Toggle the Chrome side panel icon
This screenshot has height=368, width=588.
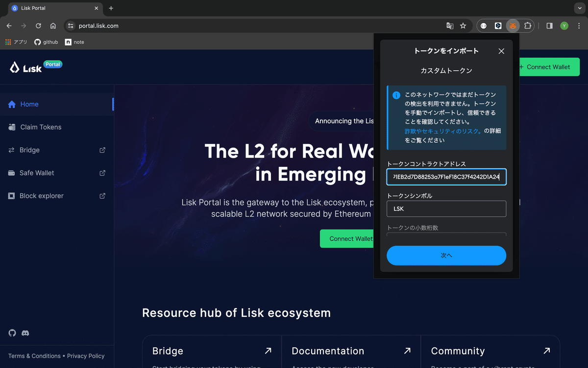coord(549,26)
